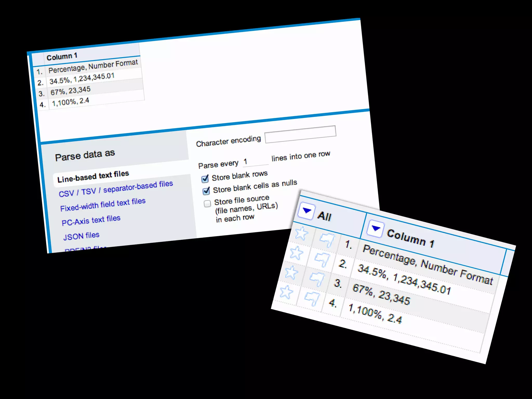Toggle the Store blank rows checkbox
The width and height of the screenshot is (532, 399).
(x=205, y=179)
